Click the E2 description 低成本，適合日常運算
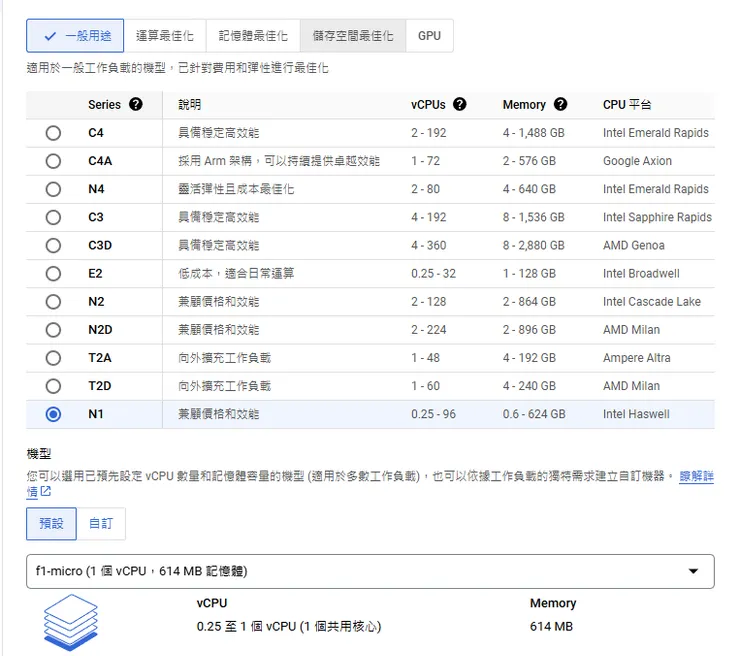This screenshot has width=740, height=656. click(x=236, y=274)
